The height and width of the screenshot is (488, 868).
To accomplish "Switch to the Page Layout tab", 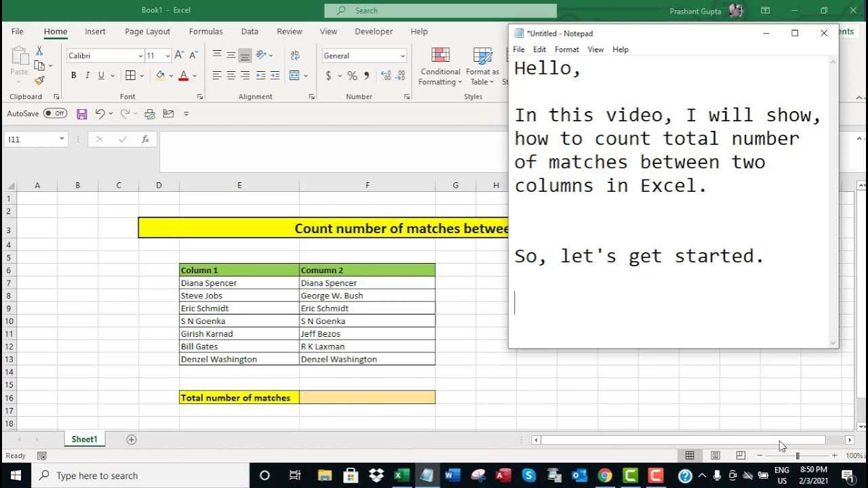I will pos(148,31).
